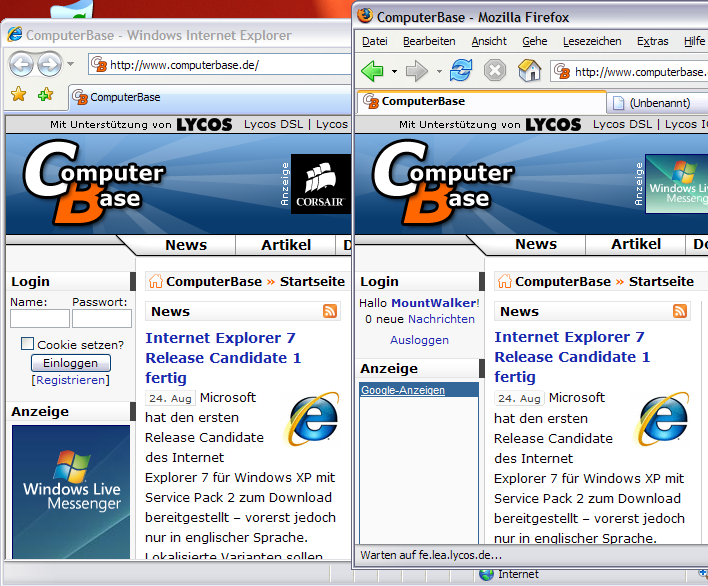Switch to the (Unbenannt) tab in Firefox

coord(658,103)
